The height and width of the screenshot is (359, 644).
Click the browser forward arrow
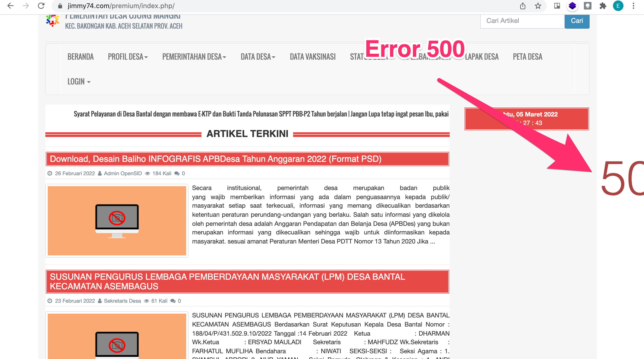(26, 5)
